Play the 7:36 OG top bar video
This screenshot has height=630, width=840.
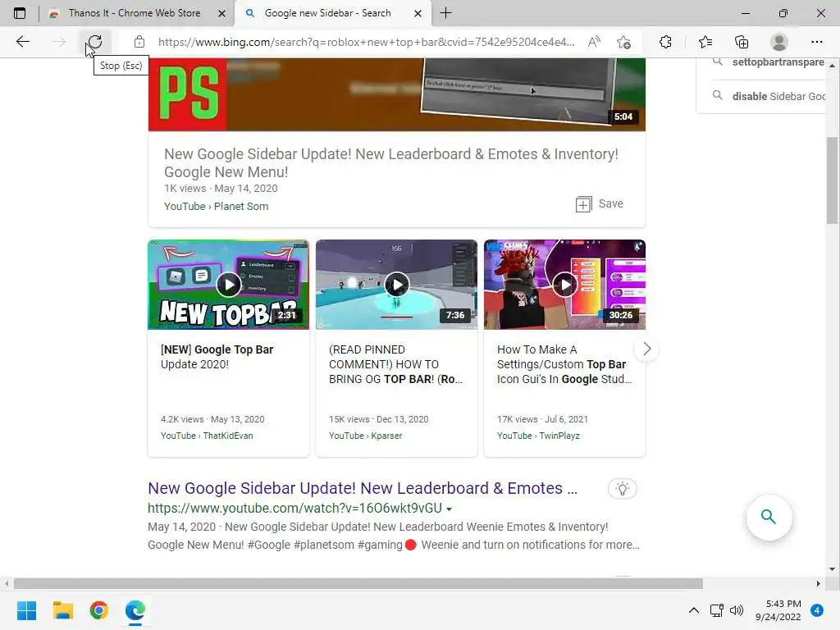tap(396, 285)
